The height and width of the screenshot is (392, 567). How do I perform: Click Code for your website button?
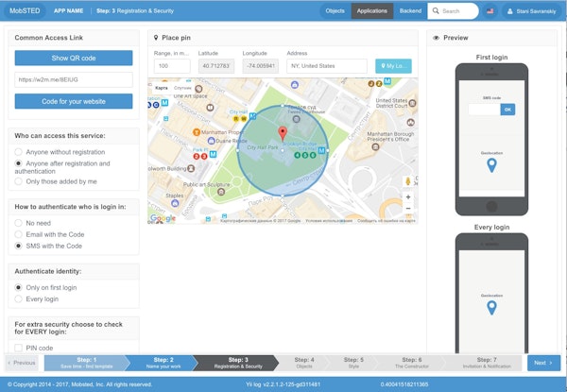tap(74, 101)
